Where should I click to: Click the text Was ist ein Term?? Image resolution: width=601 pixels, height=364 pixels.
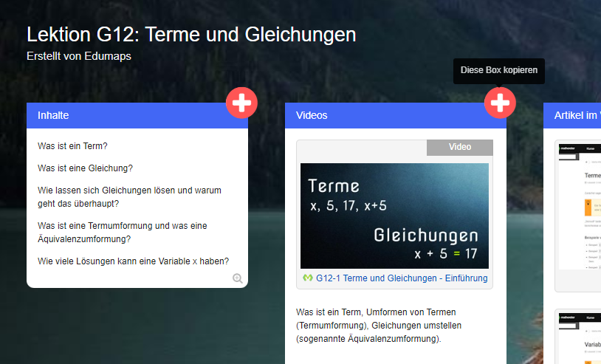tap(72, 146)
